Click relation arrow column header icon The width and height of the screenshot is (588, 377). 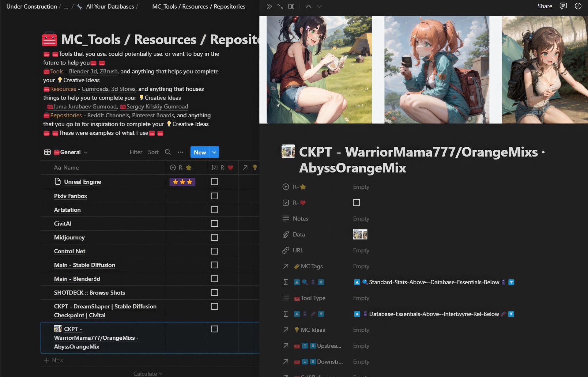[x=245, y=168]
